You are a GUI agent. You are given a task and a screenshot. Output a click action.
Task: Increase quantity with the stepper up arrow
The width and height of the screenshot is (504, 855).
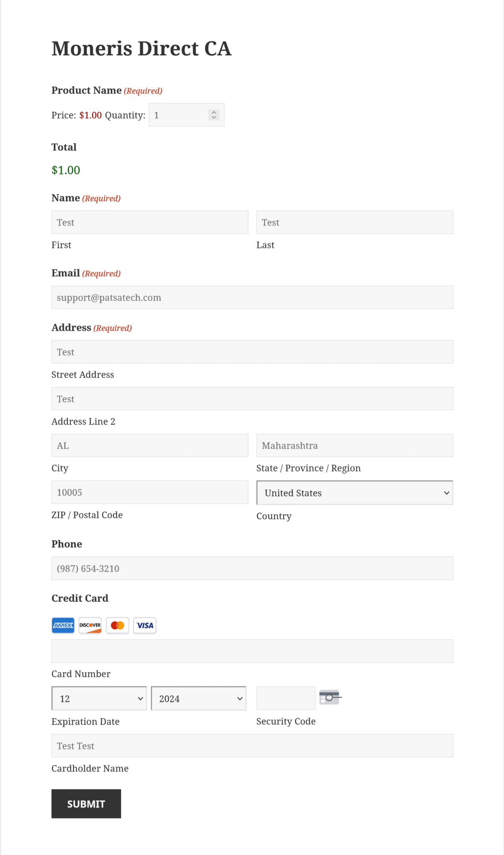(x=213, y=111)
